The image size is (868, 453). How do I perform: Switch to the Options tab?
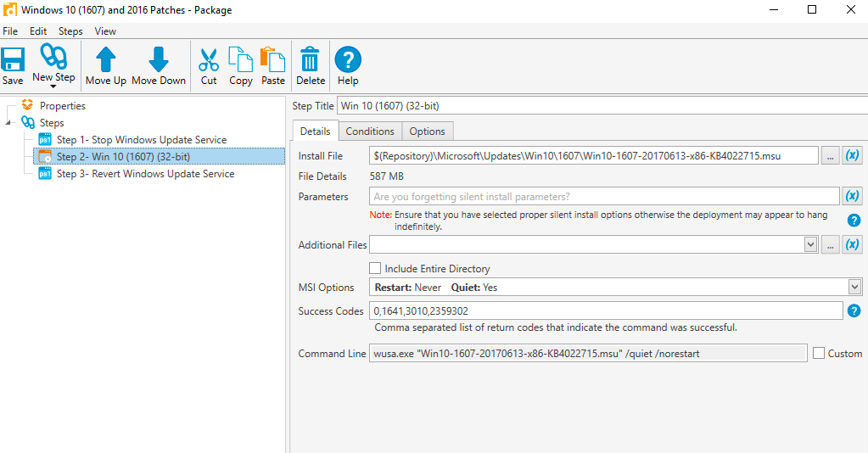click(427, 131)
